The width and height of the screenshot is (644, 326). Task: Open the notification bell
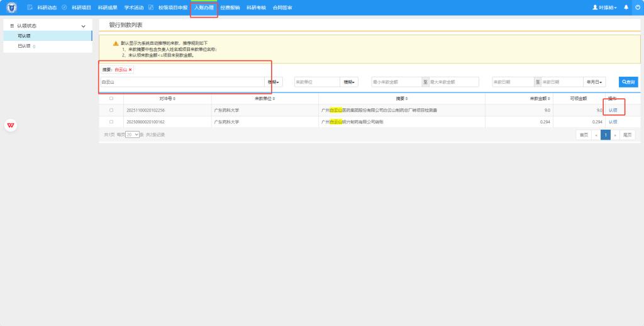click(x=626, y=8)
